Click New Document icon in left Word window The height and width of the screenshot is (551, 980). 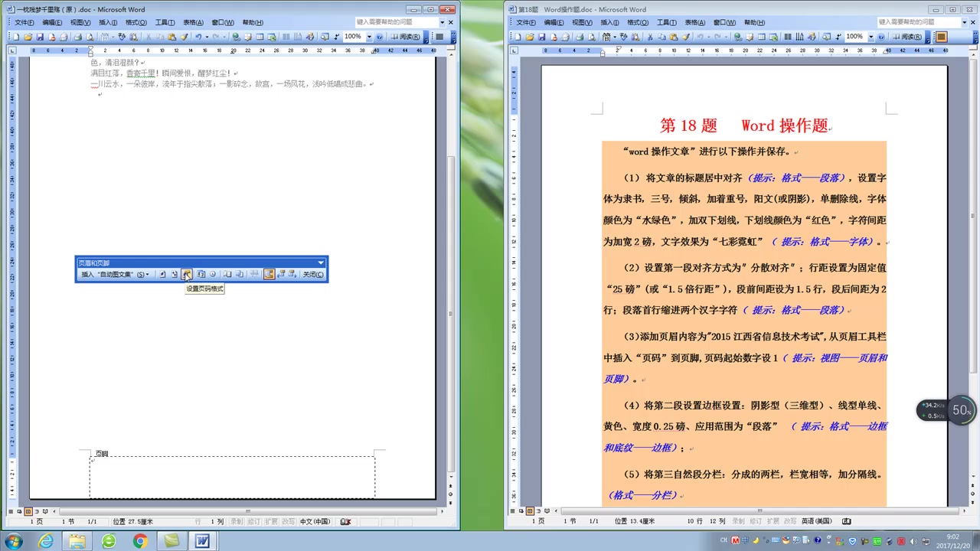point(16,37)
